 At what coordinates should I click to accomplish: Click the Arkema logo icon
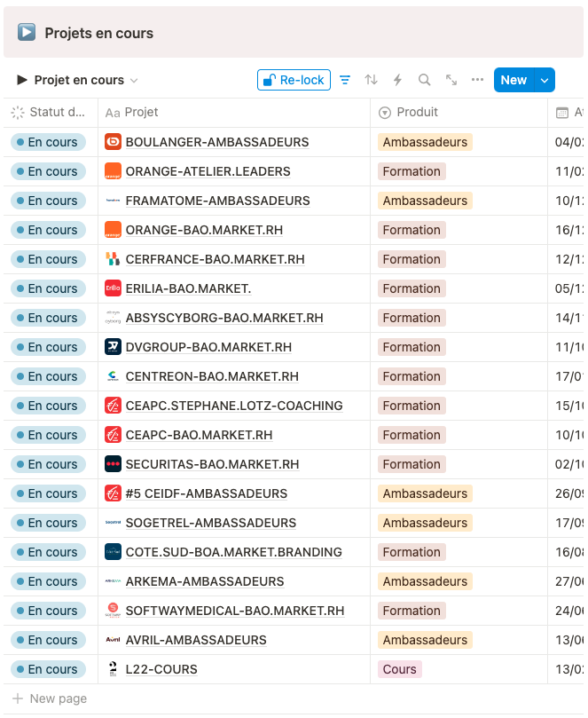113,581
